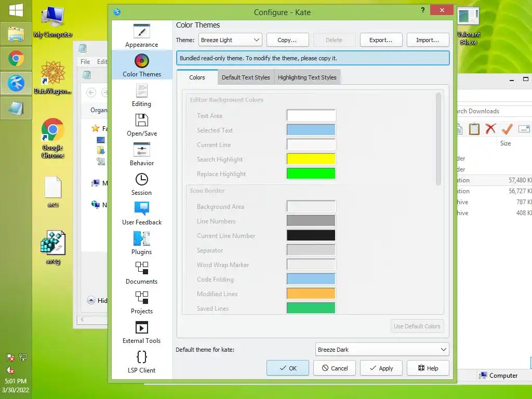Screen dimensions: 532x399
Task: Open the User Feedback settings page
Action: [x=141, y=214]
